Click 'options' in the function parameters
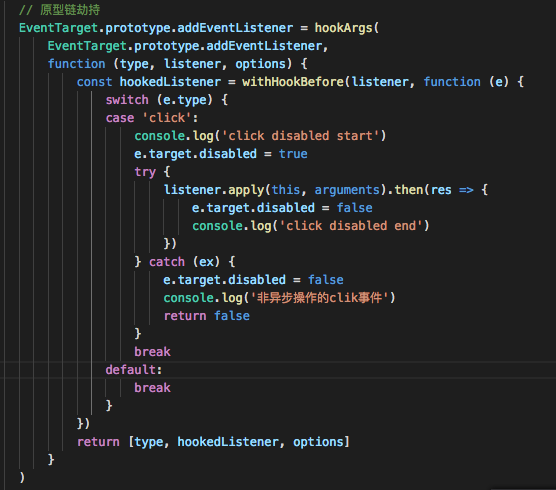Screen dimensions: 556x490 click(261, 64)
